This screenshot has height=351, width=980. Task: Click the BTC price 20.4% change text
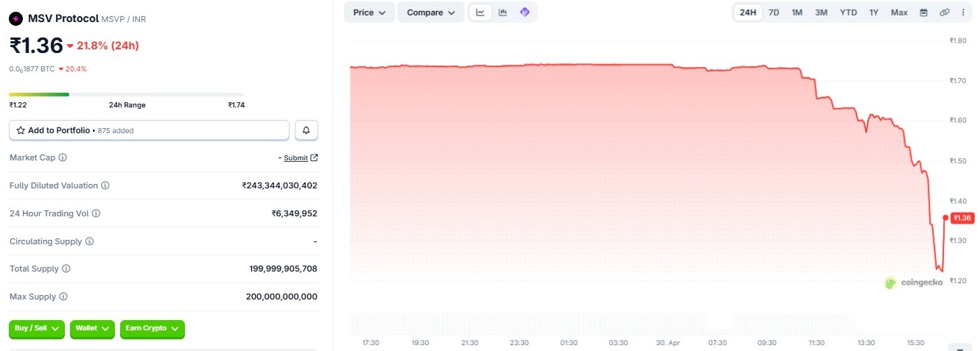coord(76,69)
